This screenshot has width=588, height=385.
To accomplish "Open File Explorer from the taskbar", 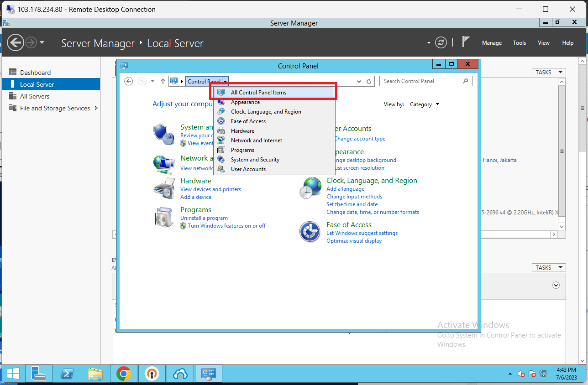I will tap(95, 375).
